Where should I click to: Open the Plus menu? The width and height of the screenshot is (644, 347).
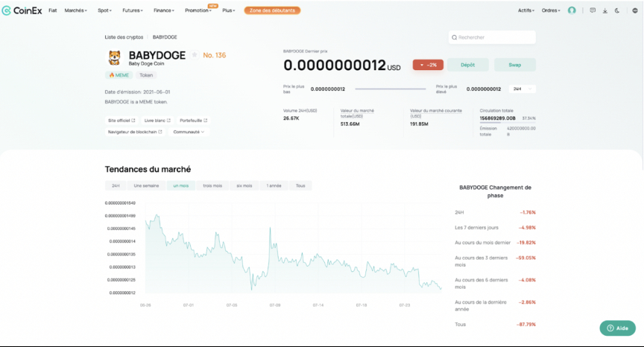pyautogui.click(x=228, y=10)
